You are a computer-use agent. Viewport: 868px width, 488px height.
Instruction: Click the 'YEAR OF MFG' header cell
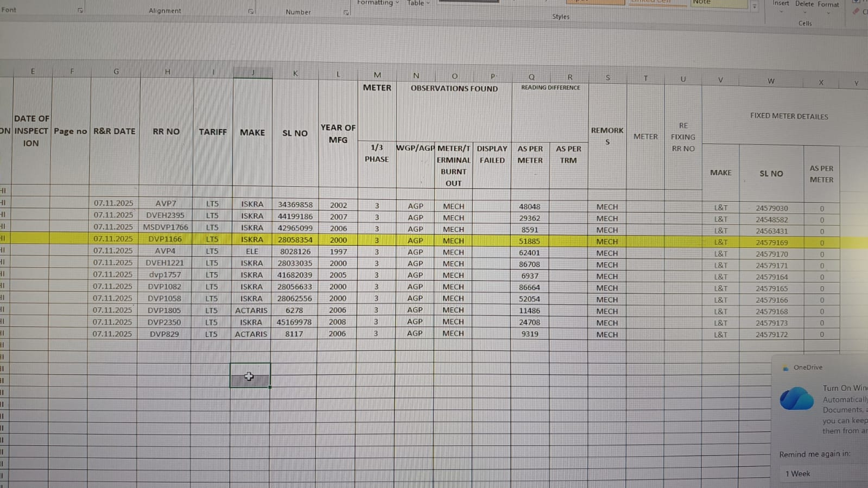click(x=338, y=134)
